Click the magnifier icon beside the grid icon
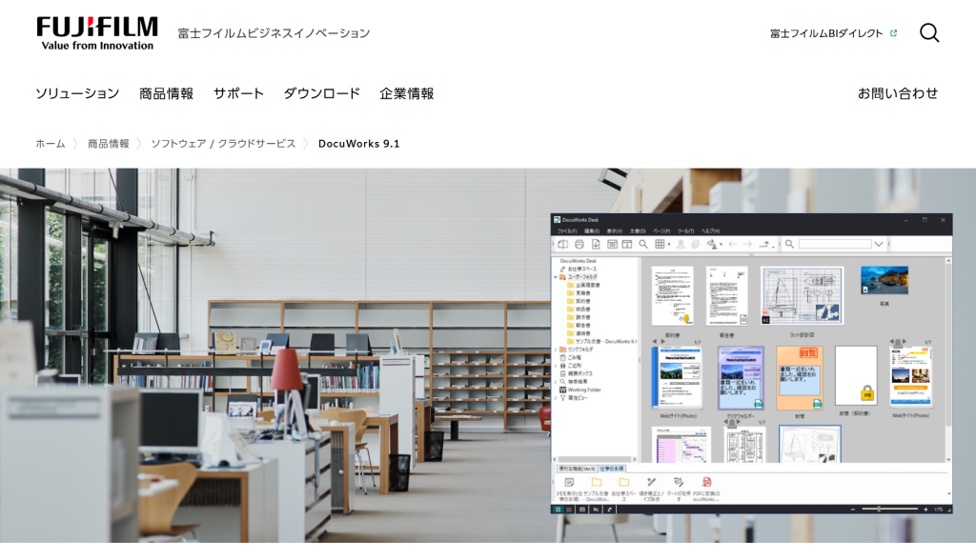The height and width of the screenshot is (560, 976). (643, 245)
